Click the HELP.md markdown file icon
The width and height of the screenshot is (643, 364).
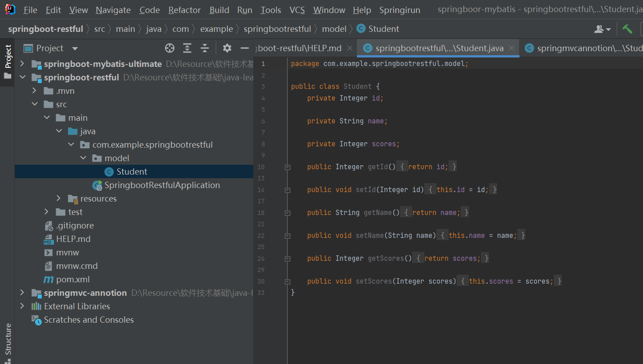[48, 239]
